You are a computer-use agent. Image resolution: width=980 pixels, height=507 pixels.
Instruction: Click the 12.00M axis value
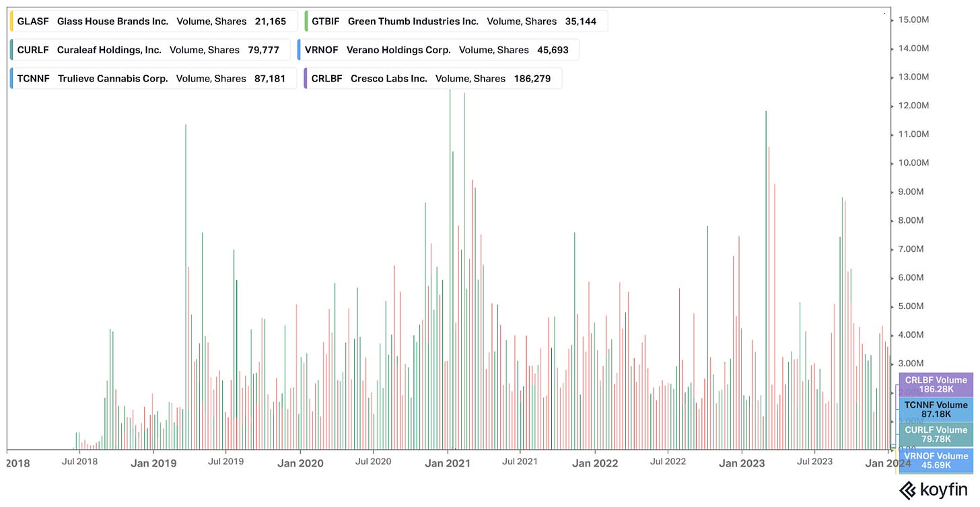pos(913,106)
